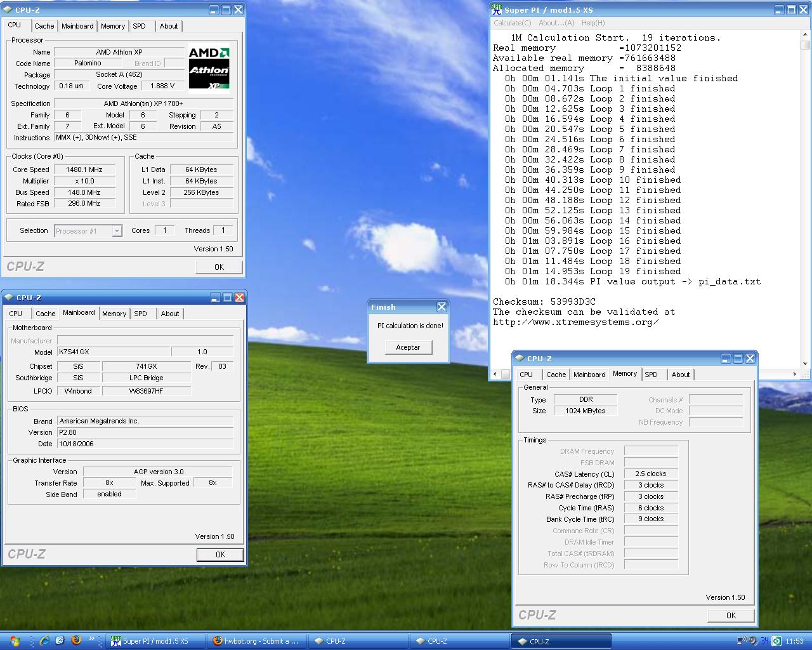Launch Internet Explorer from Quick Launch

click(x=44, y=640)
